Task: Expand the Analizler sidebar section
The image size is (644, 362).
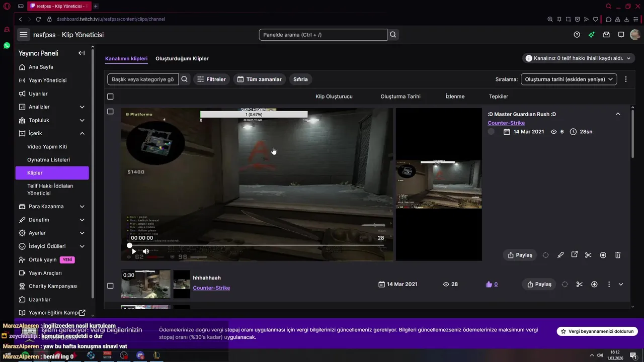Action: (x=82, y=107)
